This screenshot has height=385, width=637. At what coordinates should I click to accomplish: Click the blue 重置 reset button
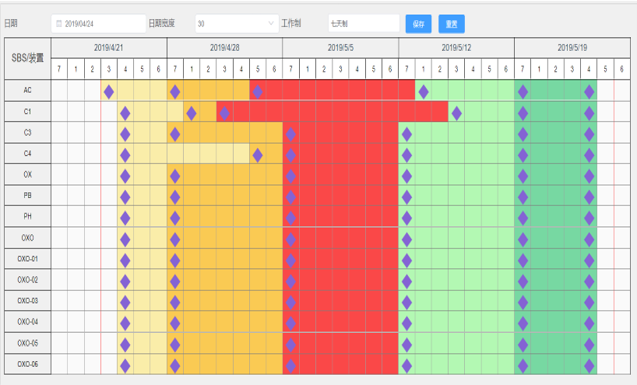[451, 24]
